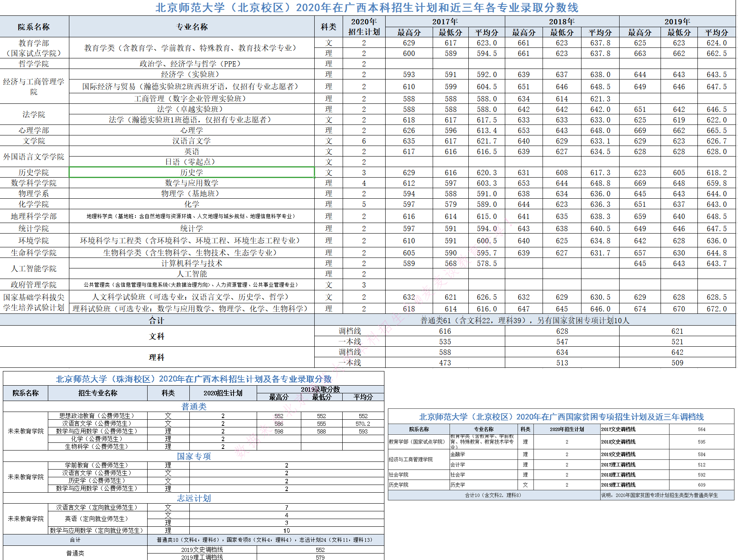
Task: Select the 心理学 specialty cell
Action: pos(192,130)
